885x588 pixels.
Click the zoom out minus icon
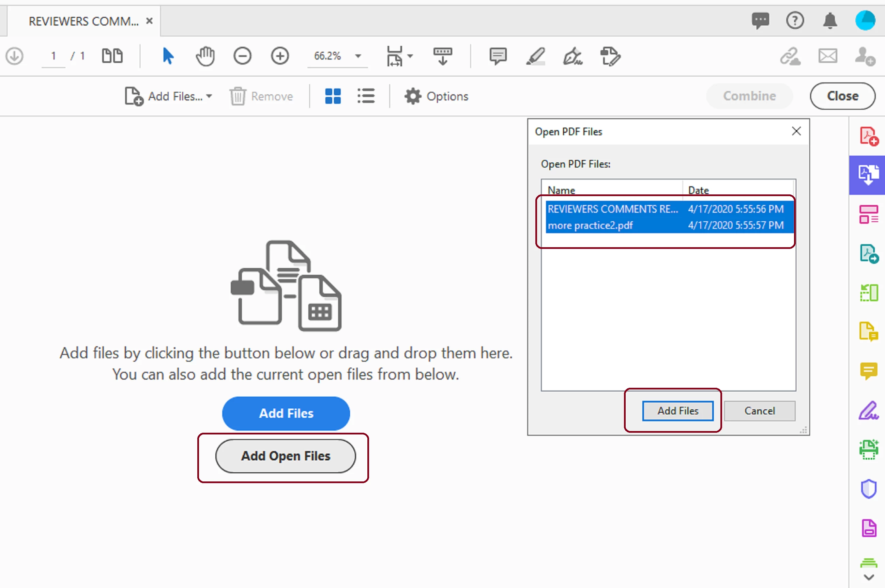coord(242,57)
